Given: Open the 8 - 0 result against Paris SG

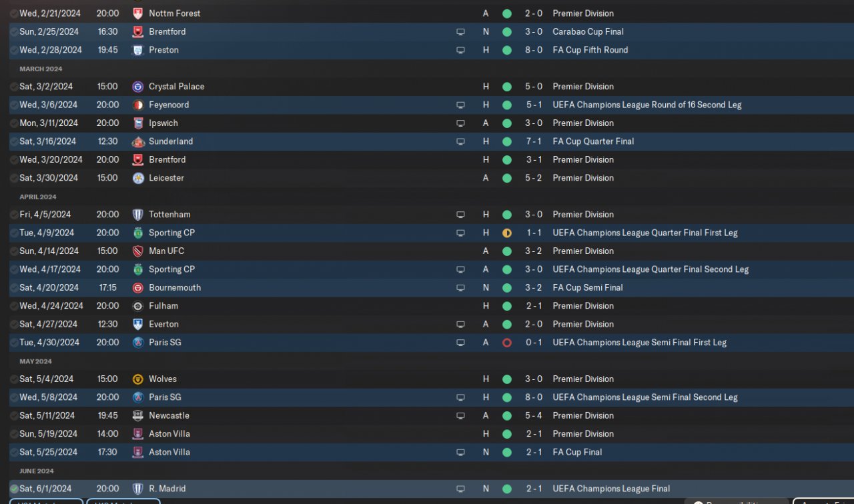Looking at the screenshot, I should (534, 397).
